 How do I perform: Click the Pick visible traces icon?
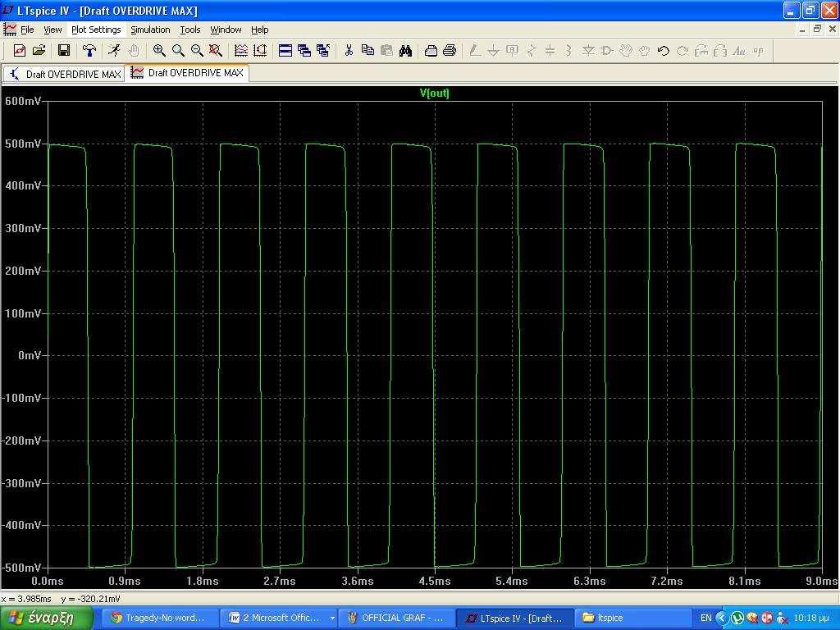click(x=241, y=50)
